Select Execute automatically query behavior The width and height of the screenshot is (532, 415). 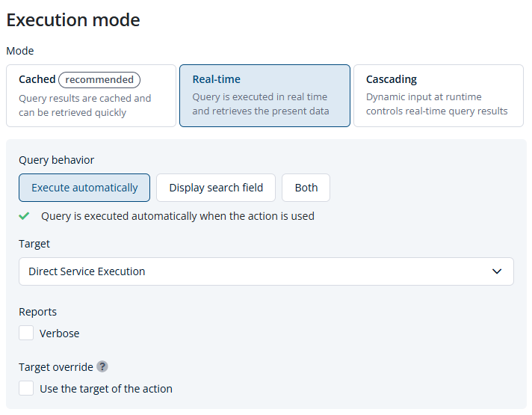point(84,188)
